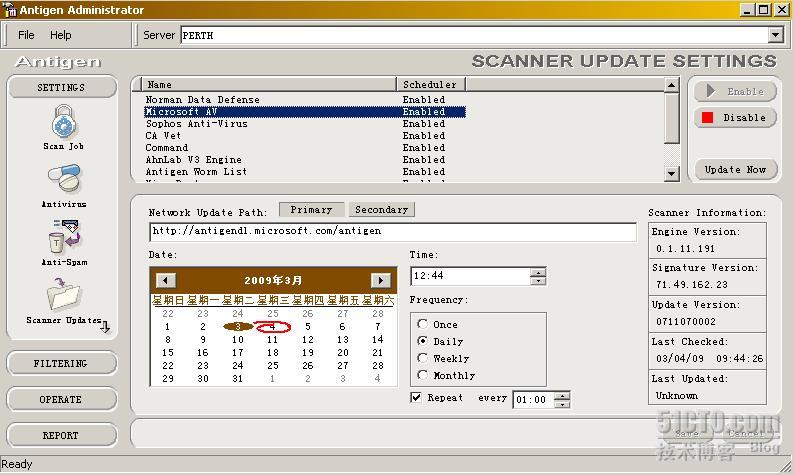Click the Network Update Path field
Screen dimensions: 794x475
[392, 231]
